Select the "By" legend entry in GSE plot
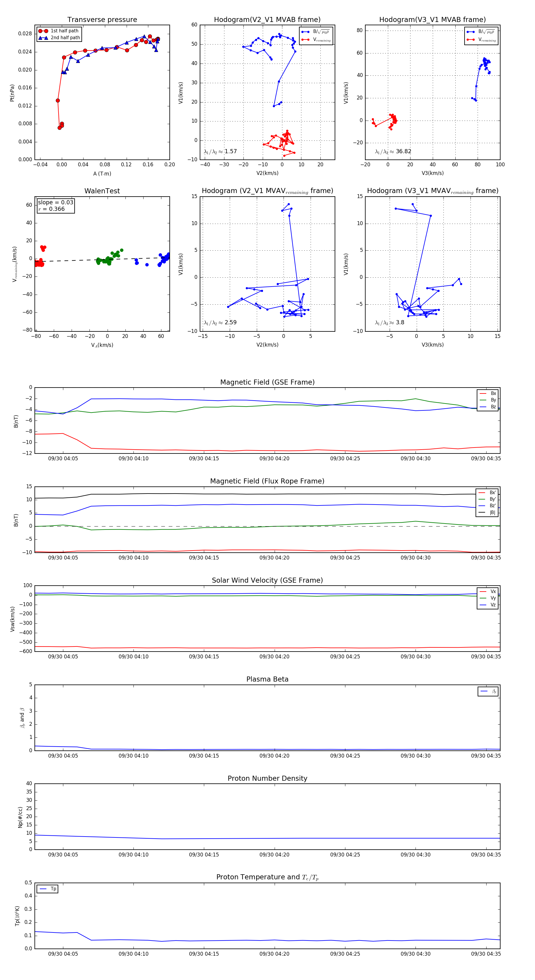The image size is (535, 980). pyautogui.click(x=488, y=400)
